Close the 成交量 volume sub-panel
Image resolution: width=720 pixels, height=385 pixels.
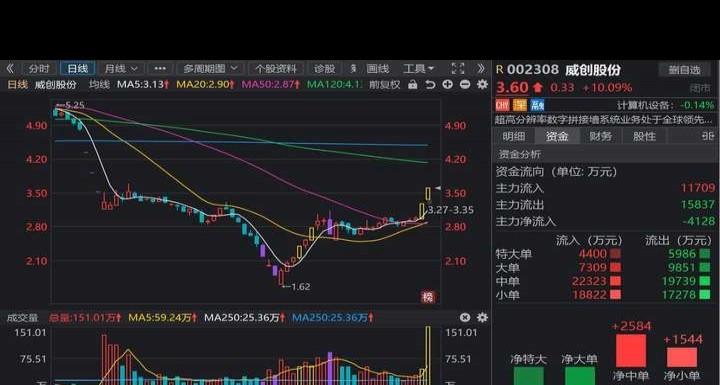pyautogui.click(x=465, y=317)
